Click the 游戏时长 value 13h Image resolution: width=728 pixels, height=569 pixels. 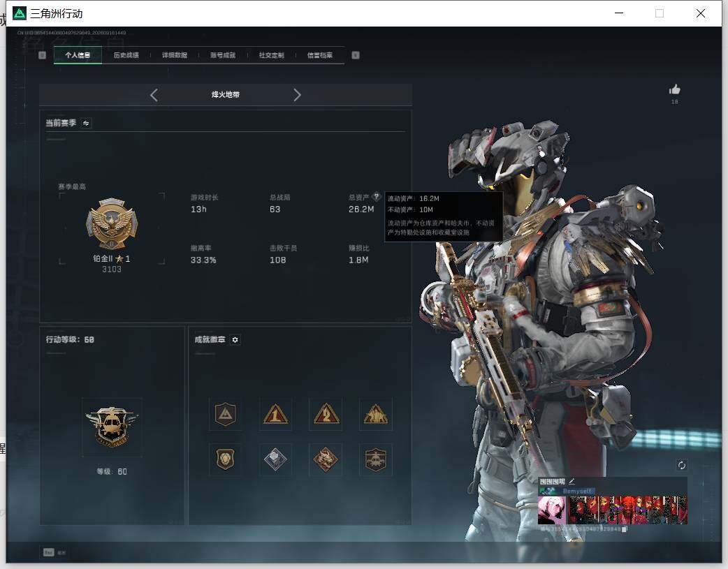pos(198,209)
